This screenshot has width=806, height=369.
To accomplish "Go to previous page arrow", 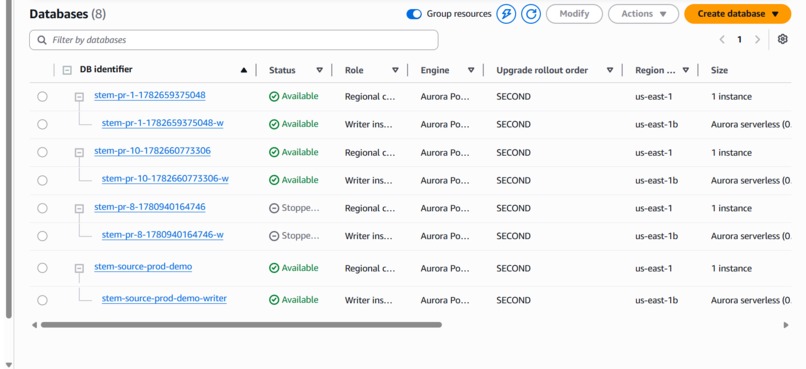I will click(x=722, y=40).
